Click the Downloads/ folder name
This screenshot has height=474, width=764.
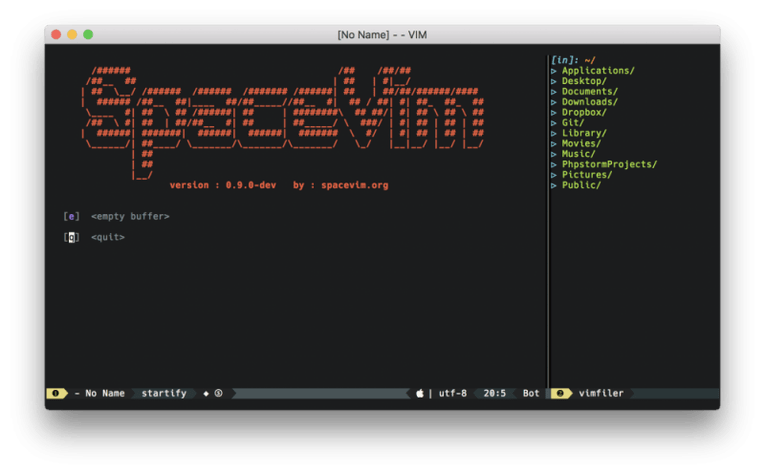pos(590,102)
